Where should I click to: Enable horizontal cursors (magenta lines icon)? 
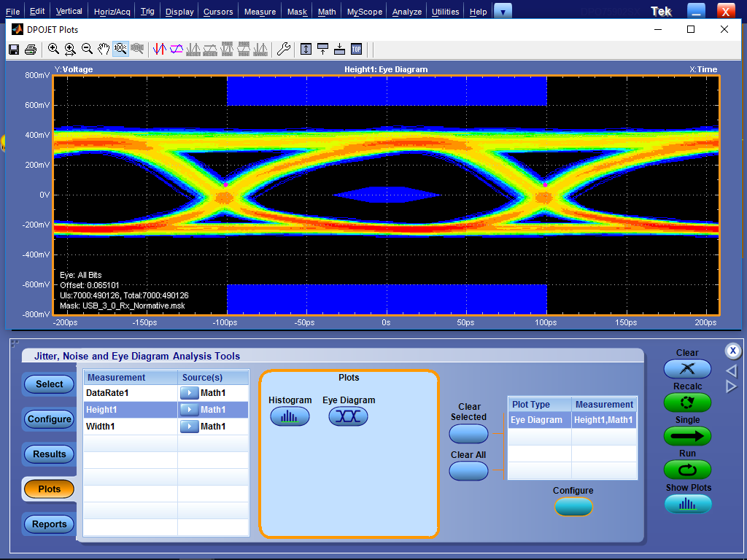coord(177,49)
